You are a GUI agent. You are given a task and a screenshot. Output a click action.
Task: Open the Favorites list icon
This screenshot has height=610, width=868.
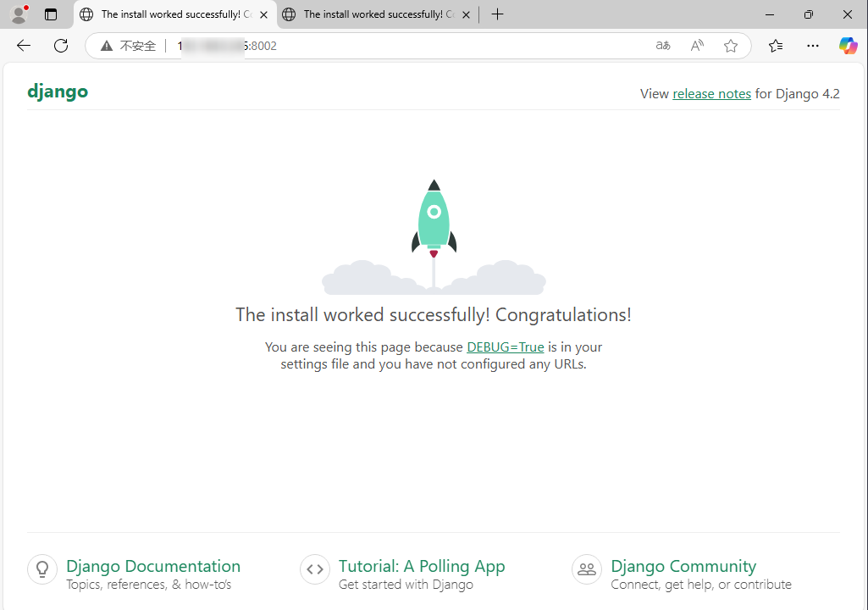tap(776, 46)
